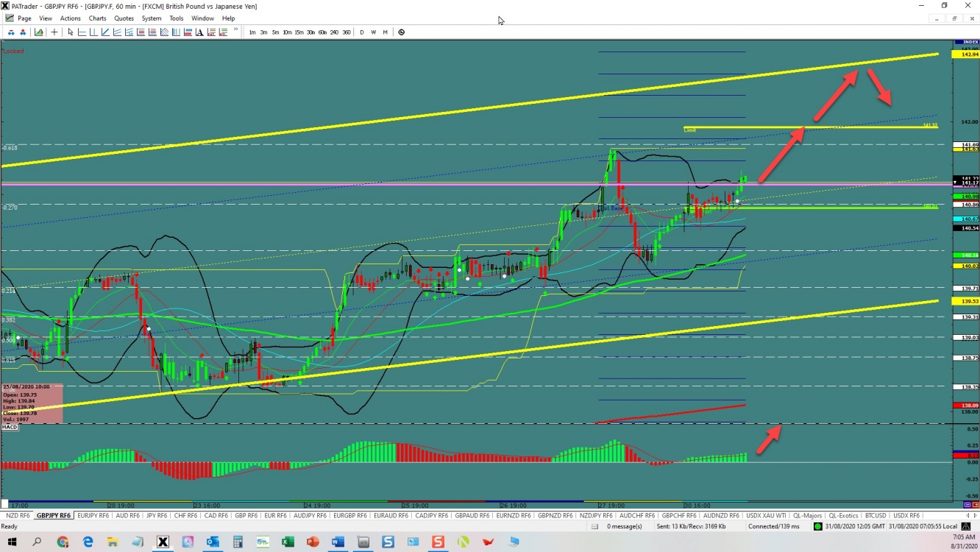Image resolution: width=980 pixels, height=552 pixels.
Task: Switch to 1m timeframe
Action: [252, 32]
